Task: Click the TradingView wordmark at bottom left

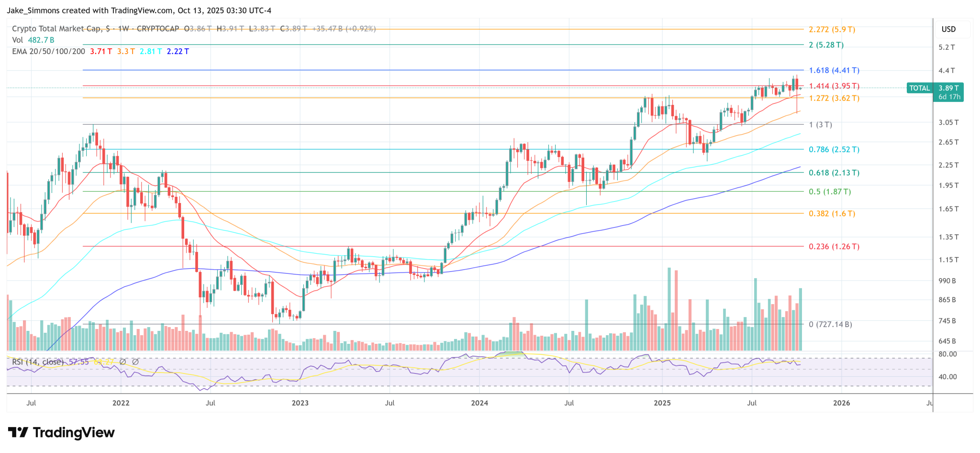Action: coord(74,433)
